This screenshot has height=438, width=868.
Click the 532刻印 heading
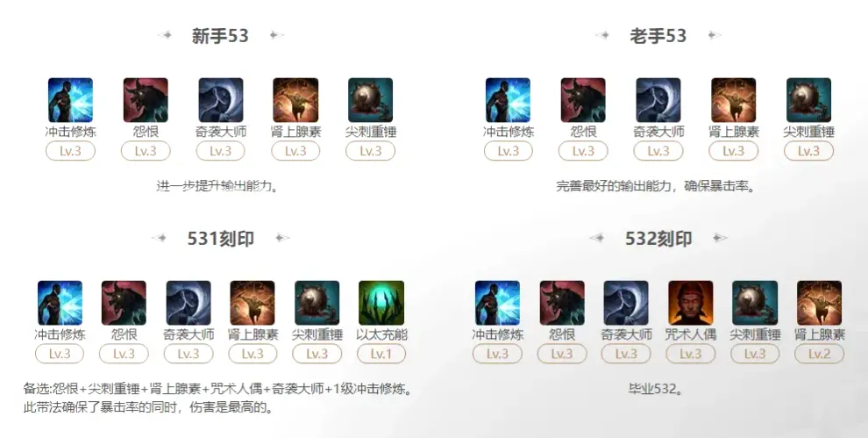point(658,239)
